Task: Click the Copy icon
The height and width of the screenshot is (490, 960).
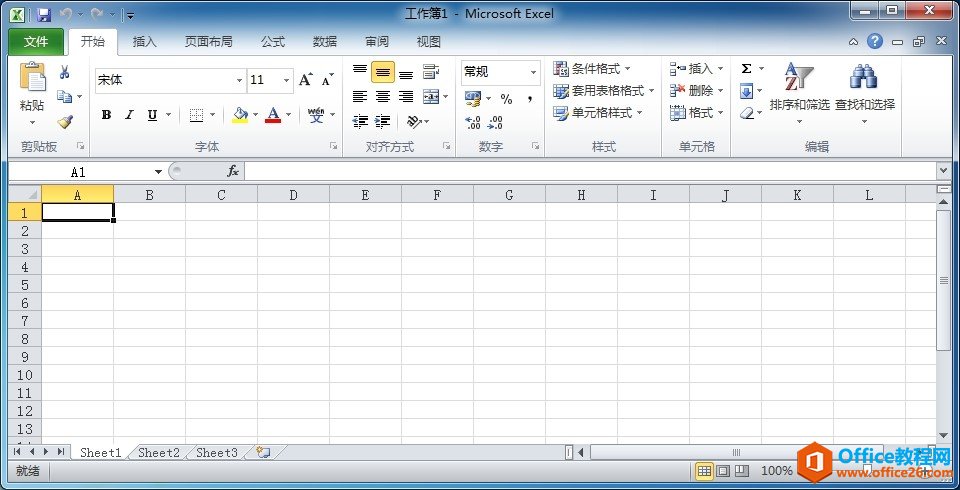Action: [x=64, y=96]
